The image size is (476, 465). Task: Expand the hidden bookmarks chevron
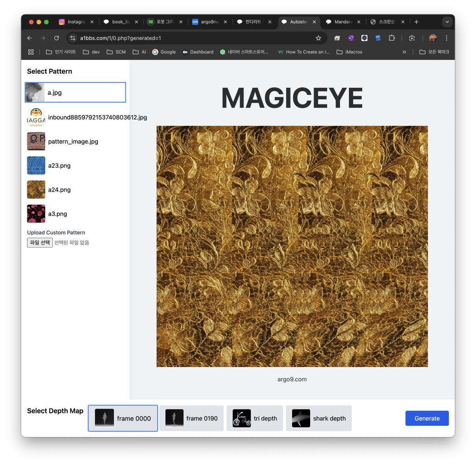point(404,52)
